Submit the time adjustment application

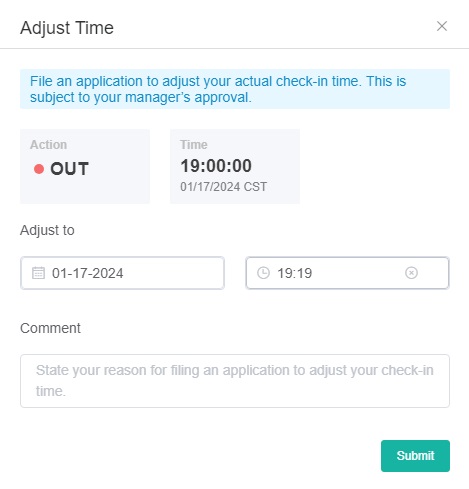pos(415,456)
